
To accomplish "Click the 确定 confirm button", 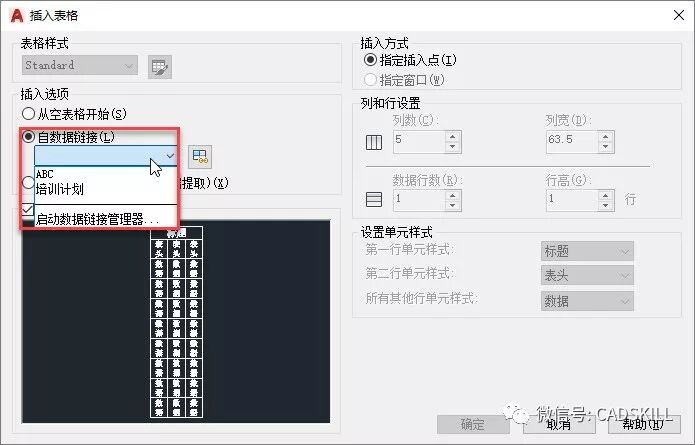I will (473, 425).
